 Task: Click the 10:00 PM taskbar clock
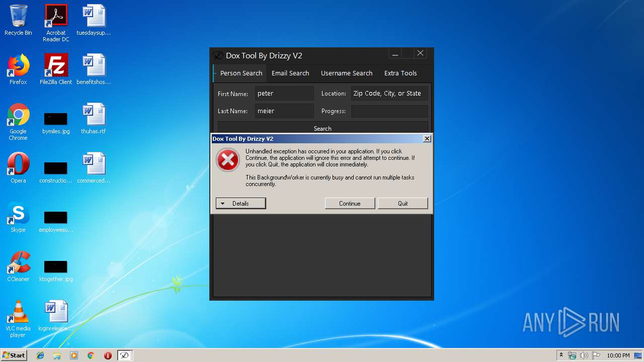[618, 355]
